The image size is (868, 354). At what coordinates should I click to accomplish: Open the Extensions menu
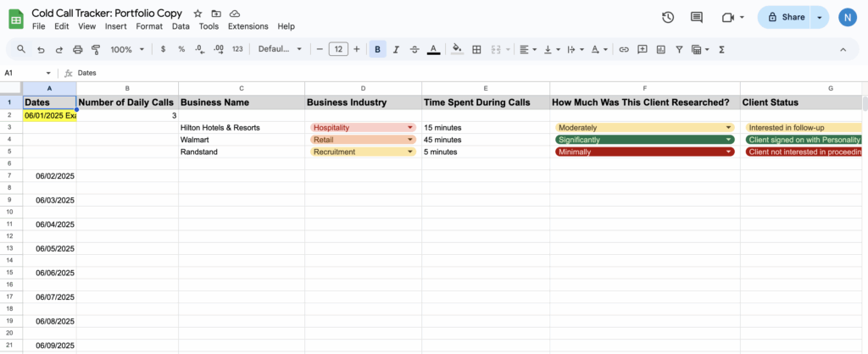[x=248, y=26]
